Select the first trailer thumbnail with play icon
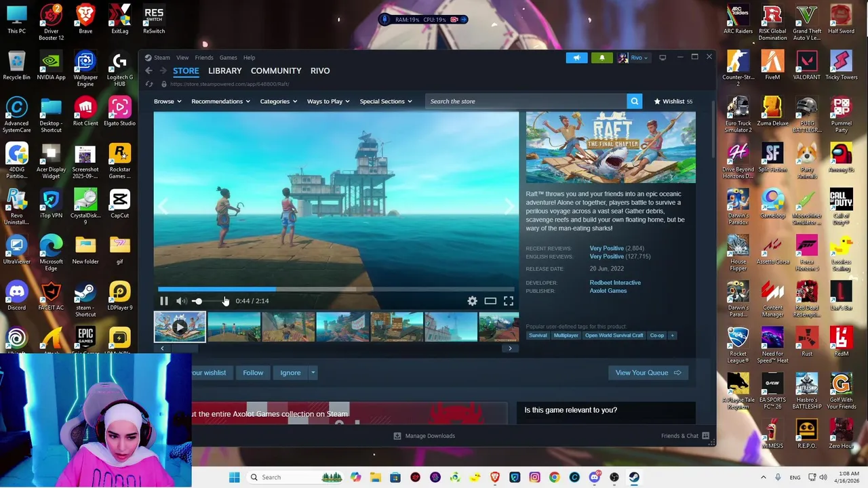This screenshot has width=868, height=488. pos(180,327)
